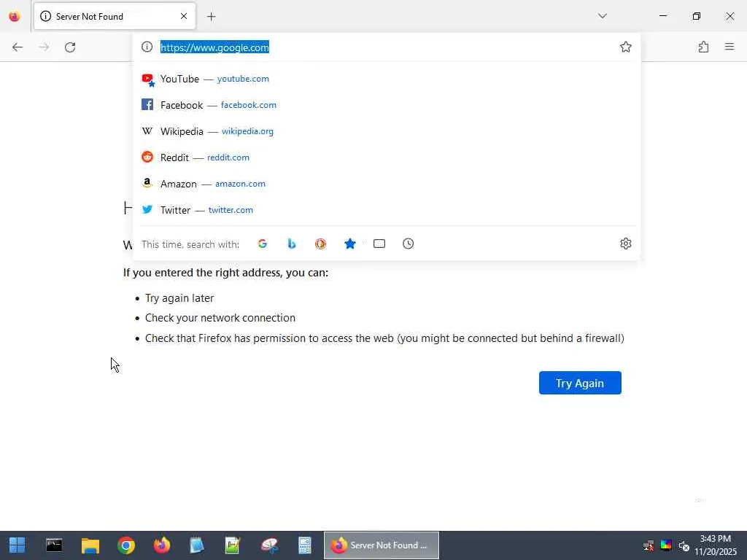747x560 pixels.
Task: Open the terminal from the taskbar
Action: (54, 545)
